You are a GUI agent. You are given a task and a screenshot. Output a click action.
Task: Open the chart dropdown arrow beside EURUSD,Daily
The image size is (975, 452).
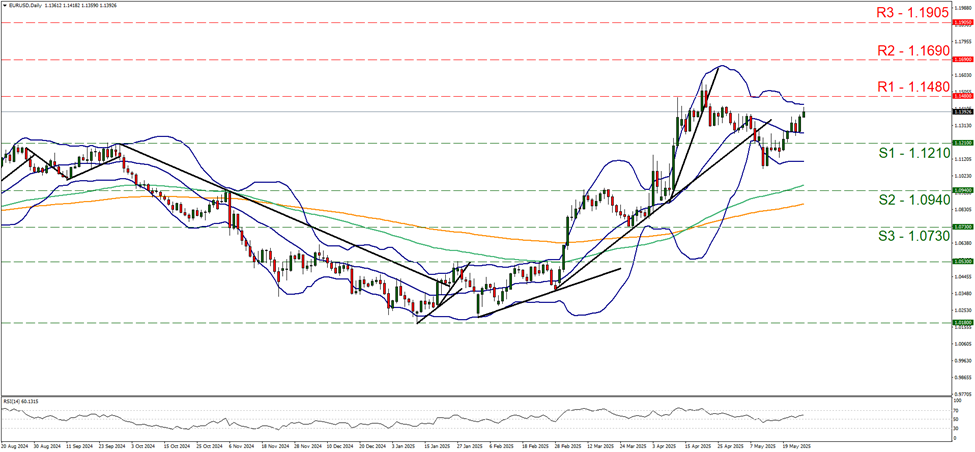click(x=5, y=5)
